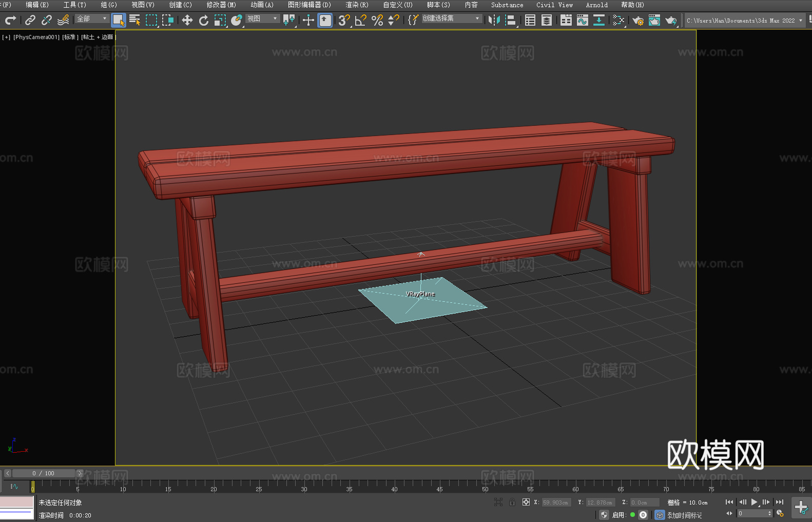The height and width of the screenshot is (522, 812).
Task: Toggle Window/Crossing selection mode
Action: point(168,20)
